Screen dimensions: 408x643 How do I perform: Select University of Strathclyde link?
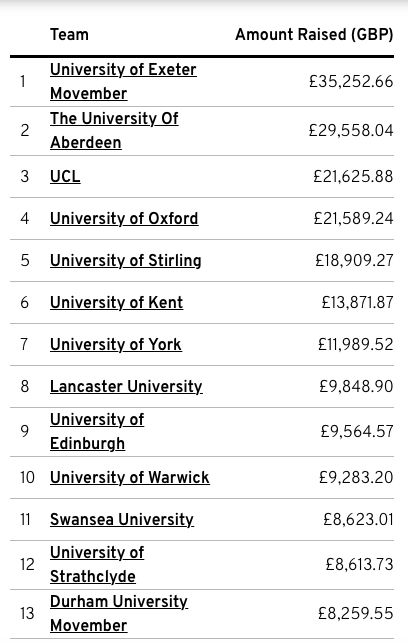[97, 564]
